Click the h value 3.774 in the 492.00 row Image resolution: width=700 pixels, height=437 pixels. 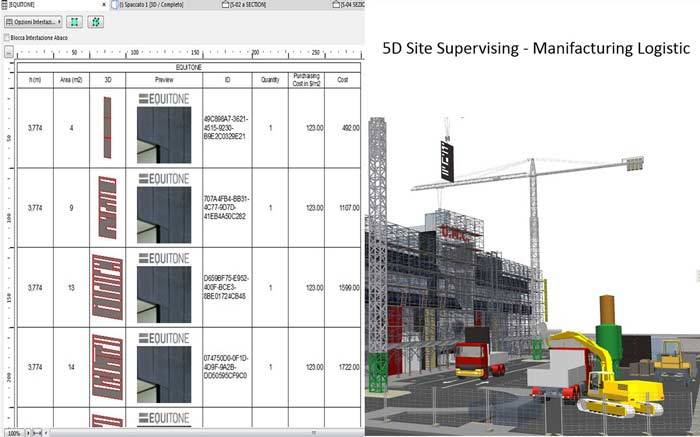pos(35,128)
